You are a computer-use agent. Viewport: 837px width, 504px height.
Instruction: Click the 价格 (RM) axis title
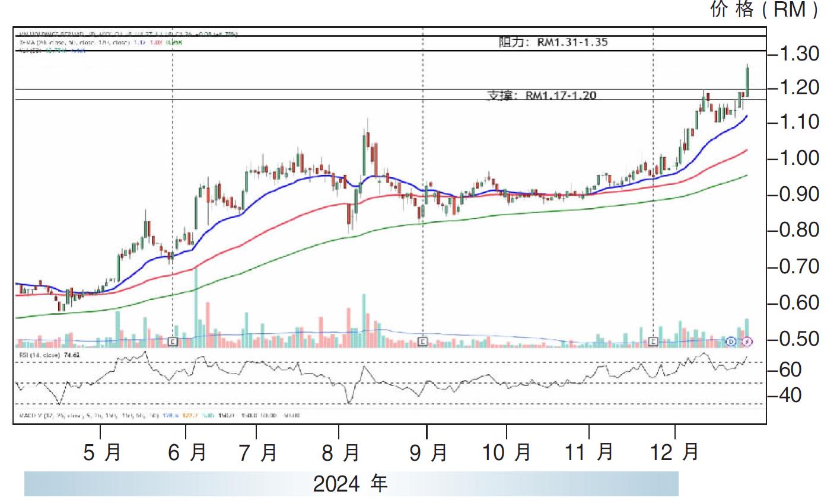pyautogui.click(x=764, y=10)
